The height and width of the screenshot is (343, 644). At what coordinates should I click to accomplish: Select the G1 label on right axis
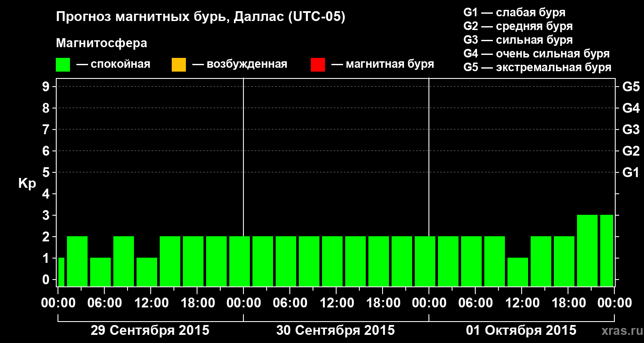[631, 173]
